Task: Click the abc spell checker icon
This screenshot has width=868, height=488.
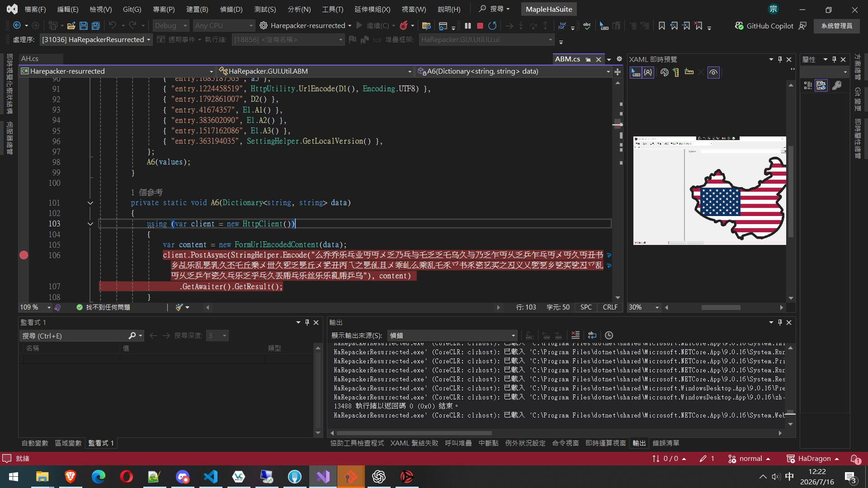Action: point(587,26)
